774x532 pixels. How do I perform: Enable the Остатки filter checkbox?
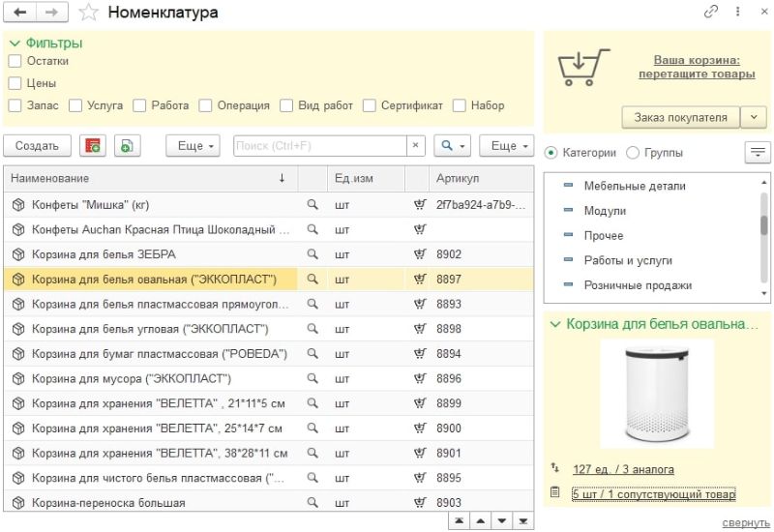coord(15,61)
